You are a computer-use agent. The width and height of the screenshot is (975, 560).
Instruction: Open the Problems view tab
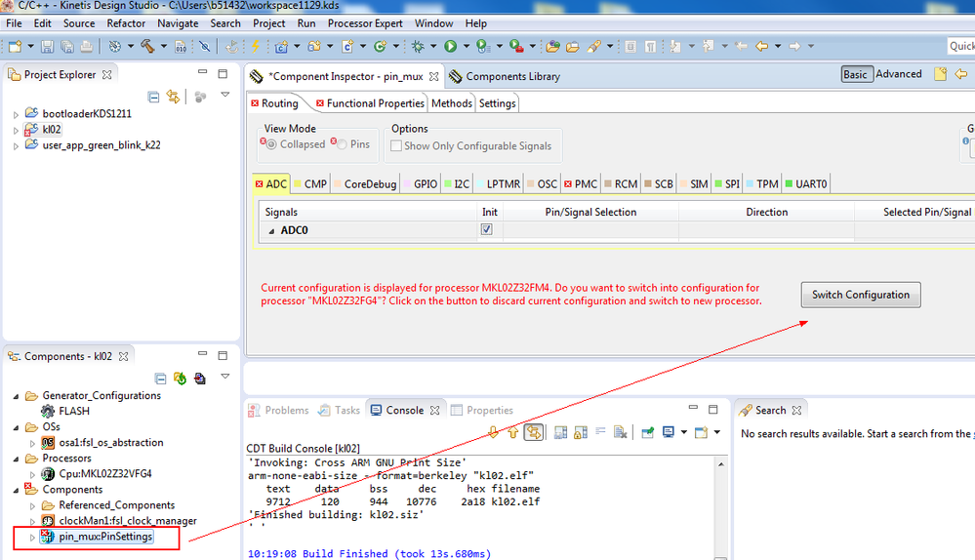(278, 410)
